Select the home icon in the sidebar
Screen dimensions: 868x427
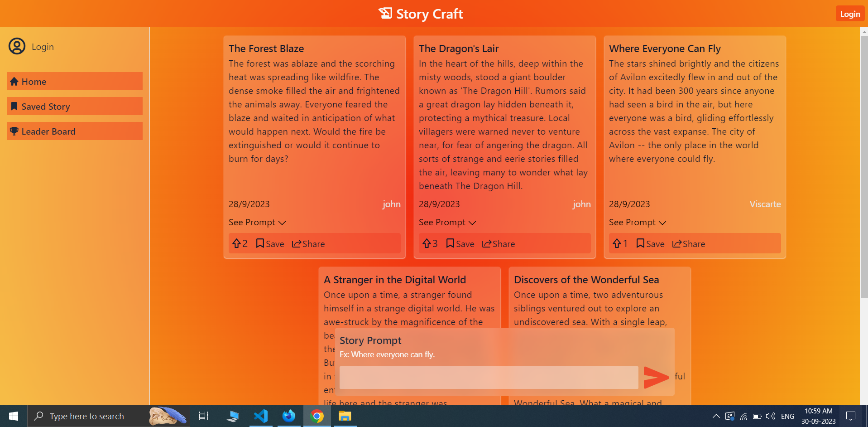(14, 81)
